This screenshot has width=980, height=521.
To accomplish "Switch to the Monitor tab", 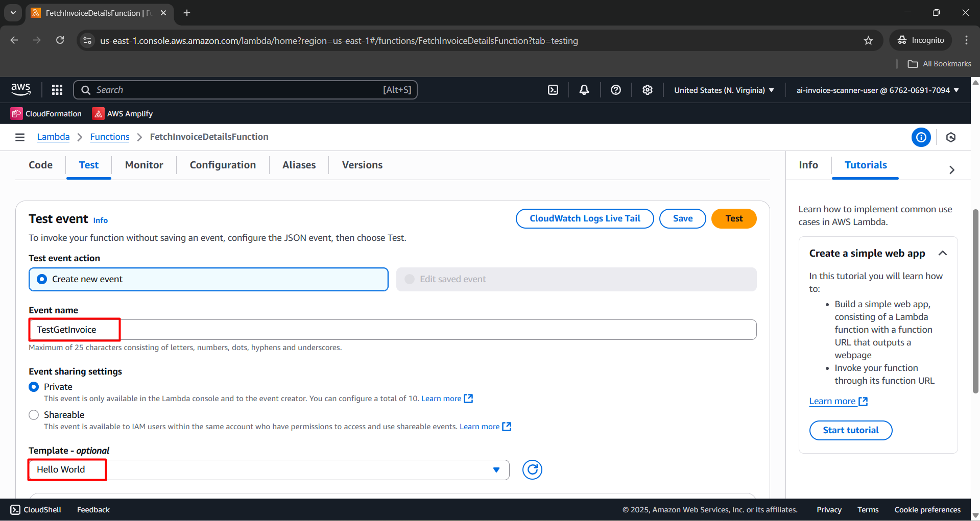I will pos(144,165).
